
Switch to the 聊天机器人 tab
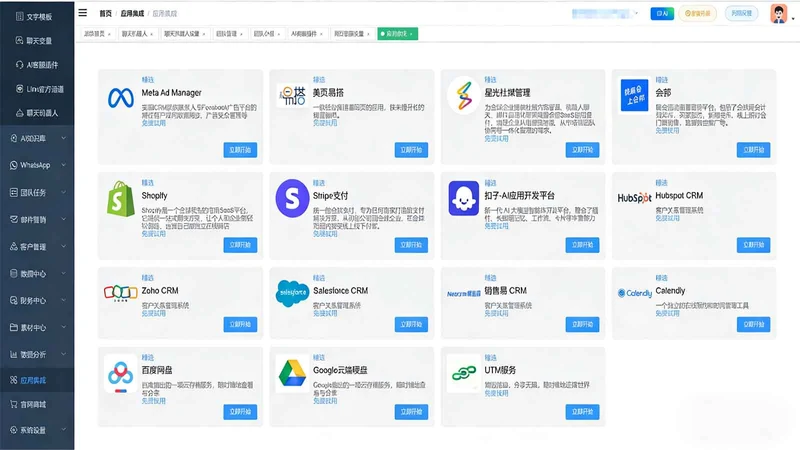point(137,34)
